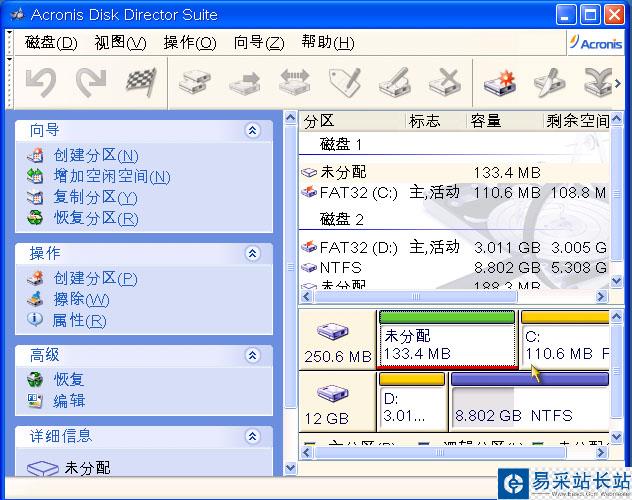This screenshot has width=632, height=500.
Task: Select the 未分配 133.4 MB list row
Action: [x=454, y=173]
